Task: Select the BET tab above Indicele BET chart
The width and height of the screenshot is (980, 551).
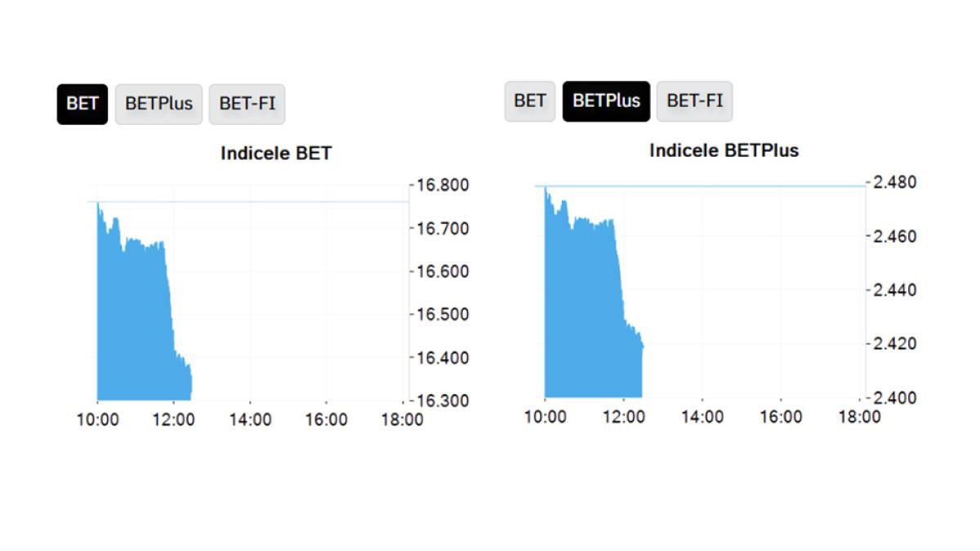Action: coord(82,104)
